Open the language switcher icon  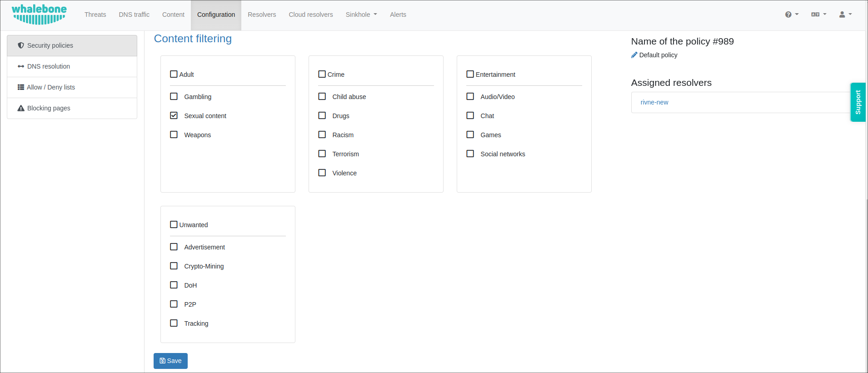coord(818,15)
